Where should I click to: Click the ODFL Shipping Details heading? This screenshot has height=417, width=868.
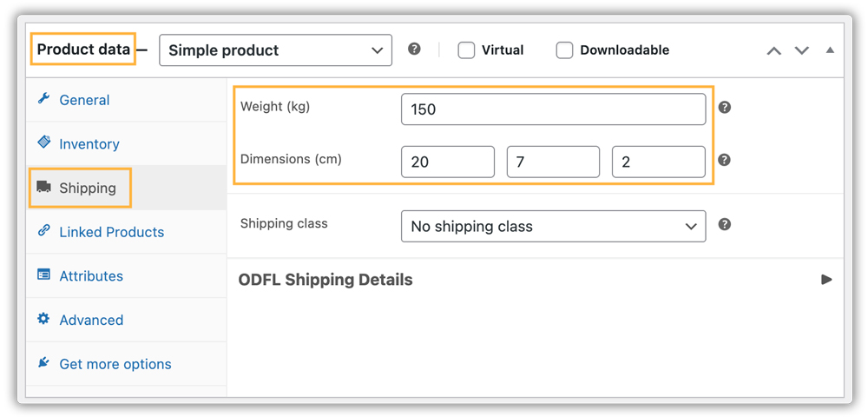click(x=325, y=280)
